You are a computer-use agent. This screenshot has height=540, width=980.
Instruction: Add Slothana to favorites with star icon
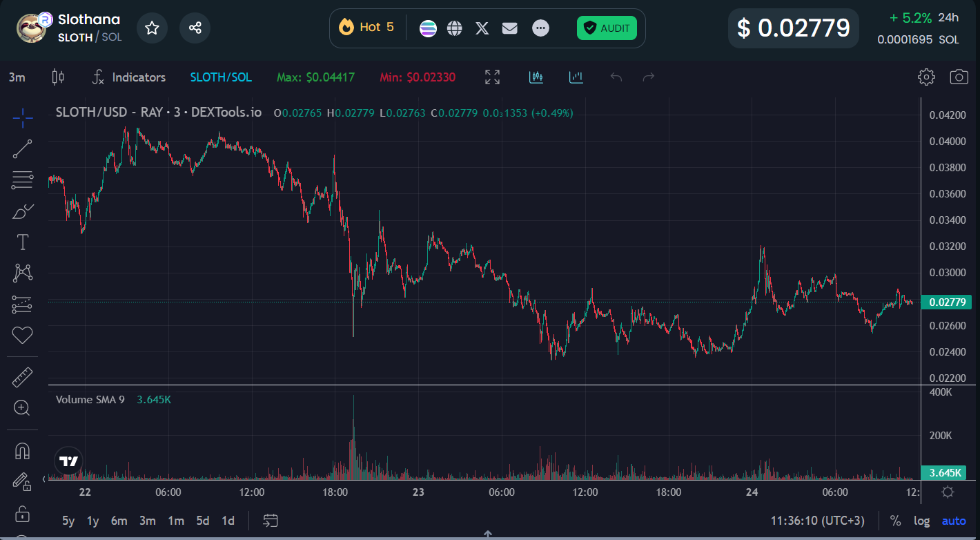pyautogui.click(x=152, y=28)
